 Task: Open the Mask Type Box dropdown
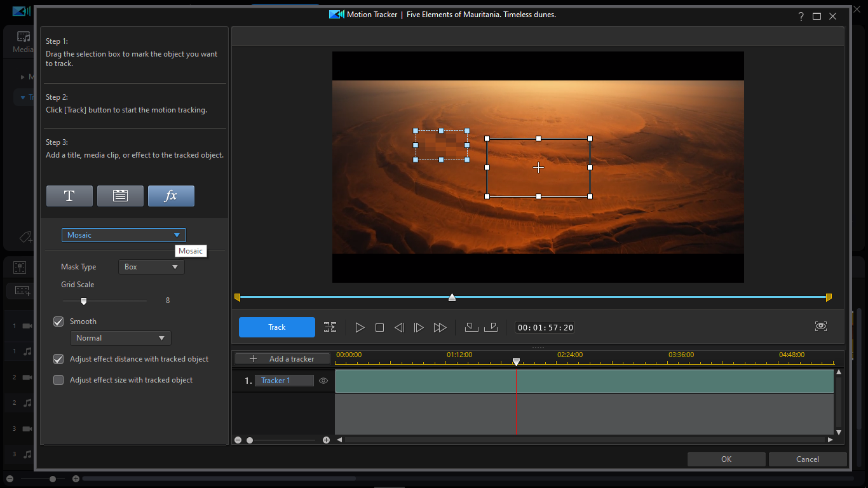coord(151,267)
